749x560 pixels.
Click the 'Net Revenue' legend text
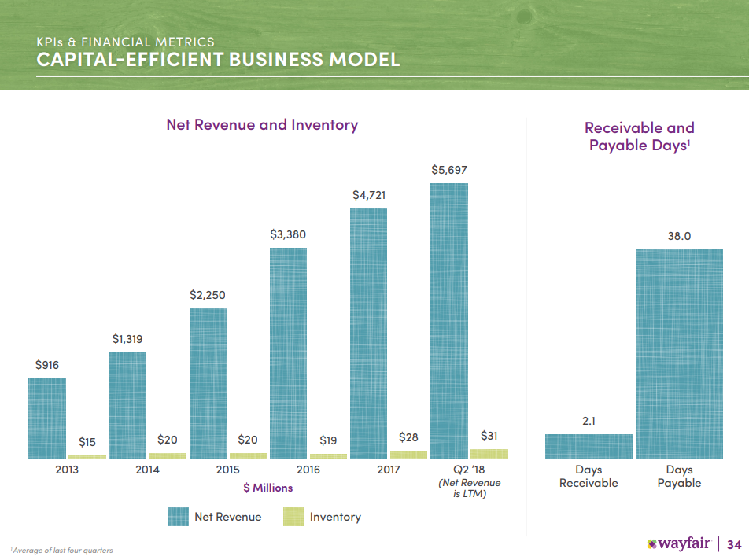[228, 517]
